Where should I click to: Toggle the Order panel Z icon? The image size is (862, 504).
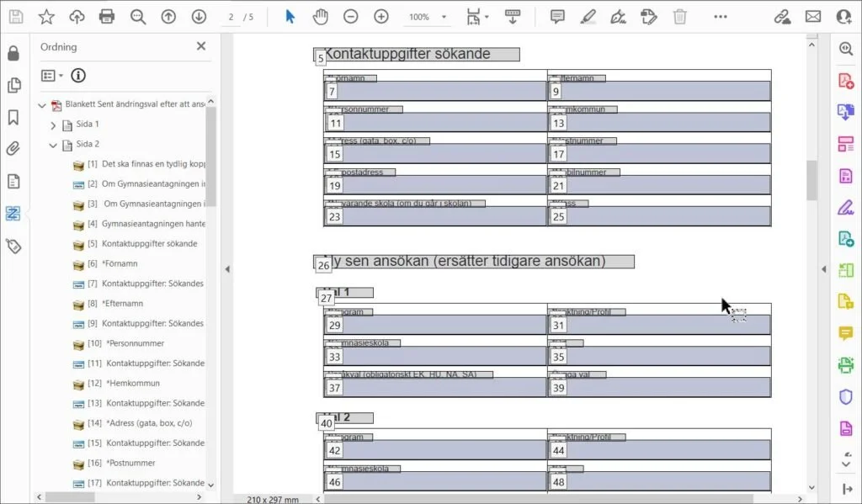(x=13, y=213)
